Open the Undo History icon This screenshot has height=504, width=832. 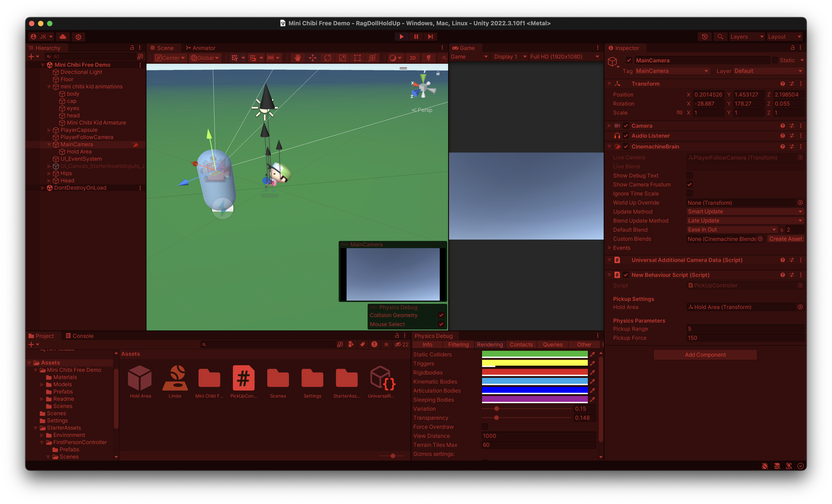(704, 37)
